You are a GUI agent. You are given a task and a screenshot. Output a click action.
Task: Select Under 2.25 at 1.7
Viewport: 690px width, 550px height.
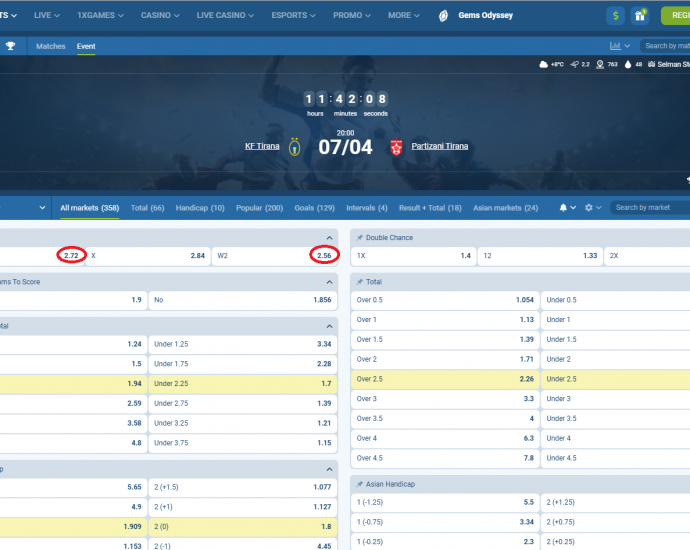tap(243, 384)
